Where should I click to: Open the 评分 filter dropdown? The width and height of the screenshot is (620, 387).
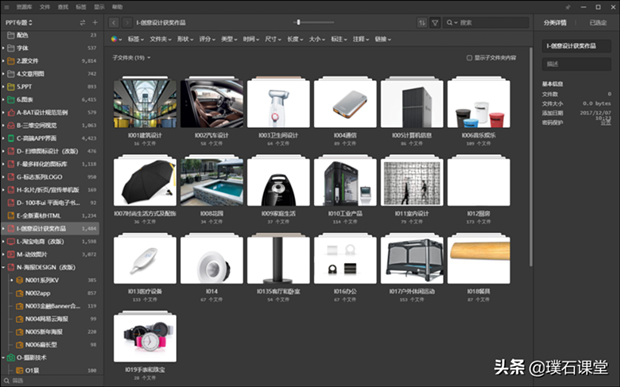(207, 39)
